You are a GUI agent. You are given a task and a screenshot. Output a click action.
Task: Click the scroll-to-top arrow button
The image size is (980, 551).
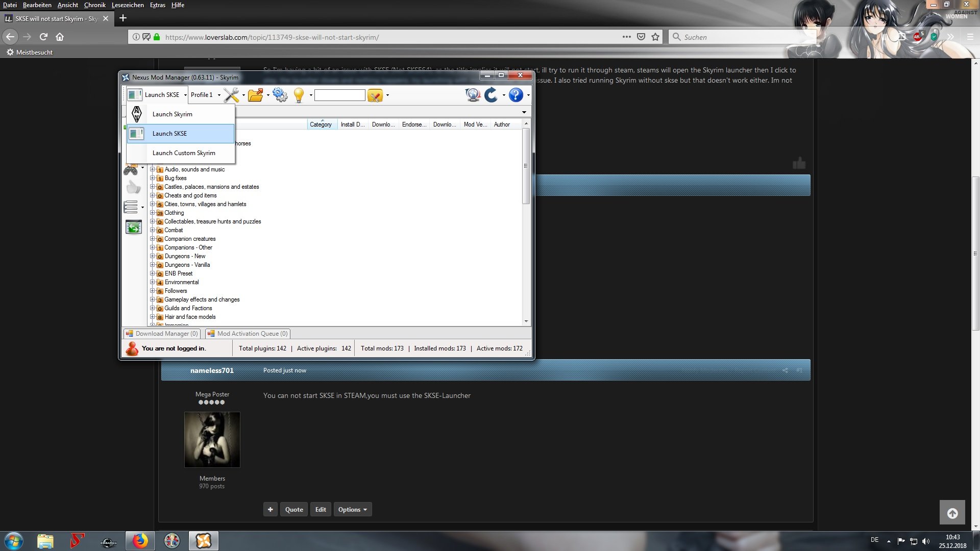coord(952,513)
